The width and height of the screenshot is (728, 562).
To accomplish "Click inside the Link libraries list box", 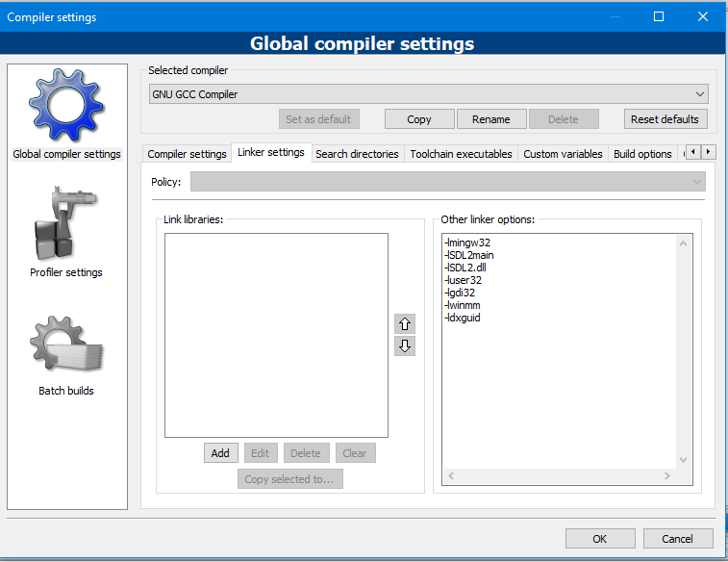I will pyautogui.click(x=276, y=335).
